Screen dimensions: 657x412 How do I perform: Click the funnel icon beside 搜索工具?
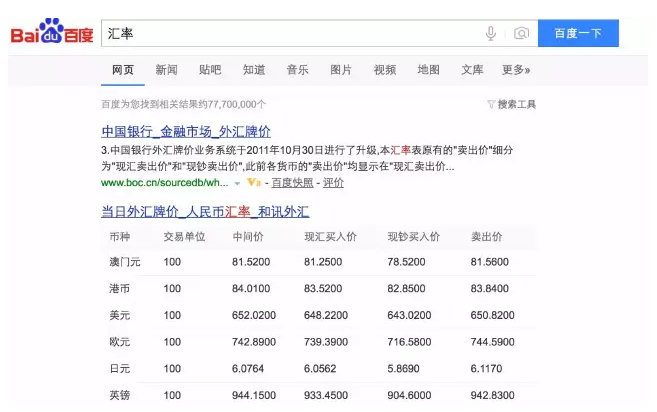point(490,104)
